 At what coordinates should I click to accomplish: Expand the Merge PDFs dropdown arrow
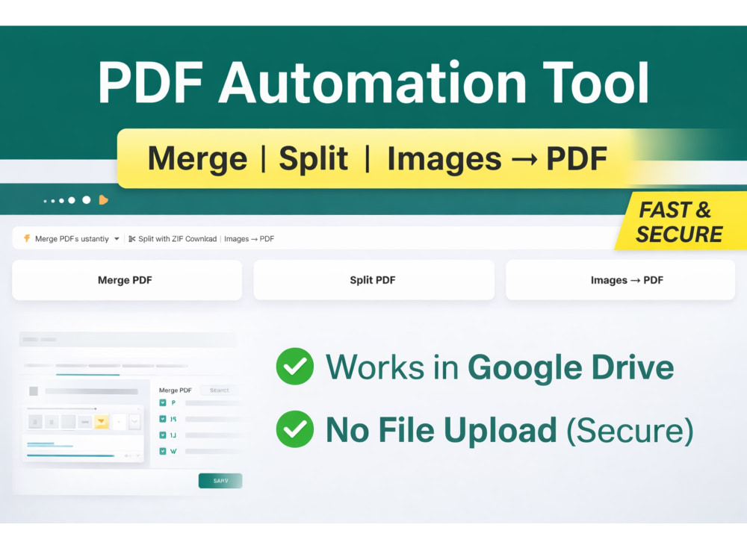(x=117, y=239)
